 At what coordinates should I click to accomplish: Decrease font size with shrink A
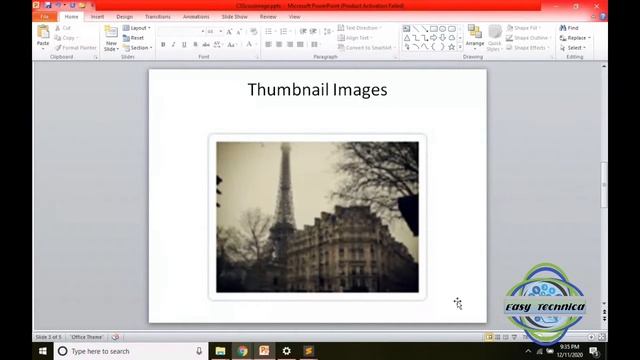tap(239, 31)
